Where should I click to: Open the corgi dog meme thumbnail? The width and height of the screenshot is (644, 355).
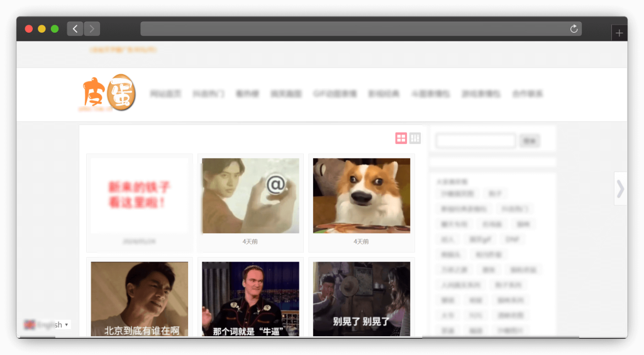(x=362, y=196)
